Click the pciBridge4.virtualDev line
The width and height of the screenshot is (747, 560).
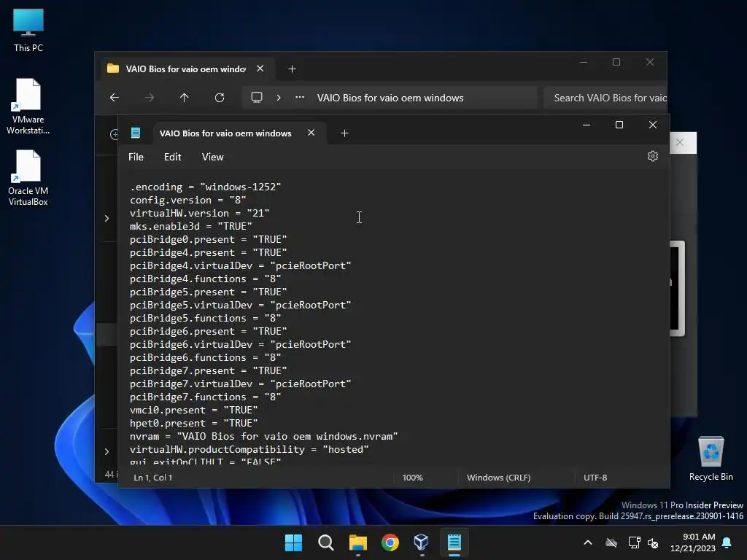point(240,265)
